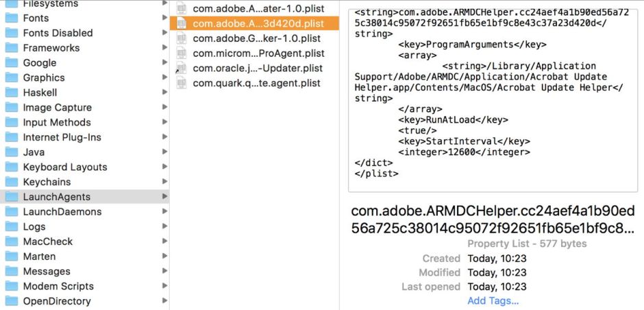The width and height of the screenshot is (644, 310).
Task: Select highlighted file com.adobe.A…3d420d.plist
Action: (x=258, y=23)
